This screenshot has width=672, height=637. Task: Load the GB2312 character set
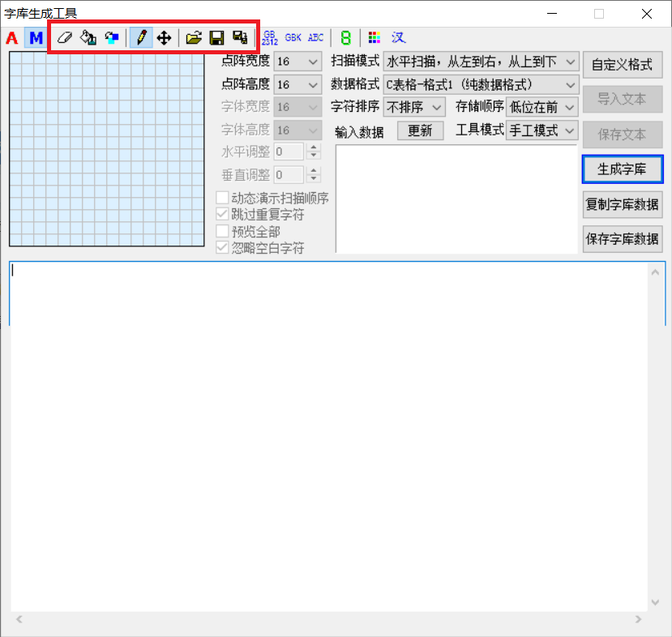point(270,38)
